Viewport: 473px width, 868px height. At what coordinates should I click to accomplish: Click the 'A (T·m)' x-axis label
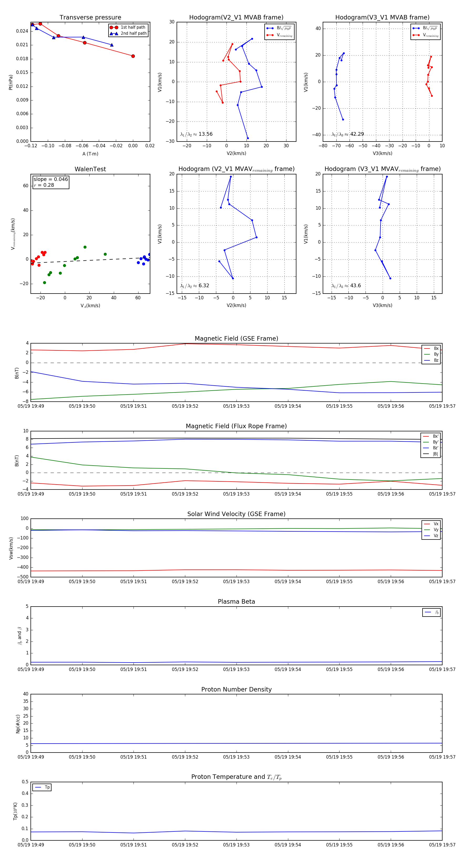[90, 154]
